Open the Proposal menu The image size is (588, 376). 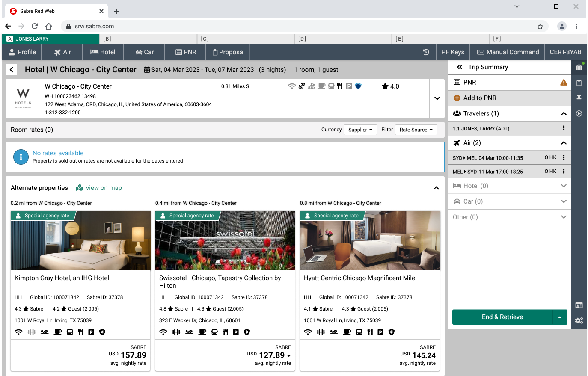tap(228, 52)
